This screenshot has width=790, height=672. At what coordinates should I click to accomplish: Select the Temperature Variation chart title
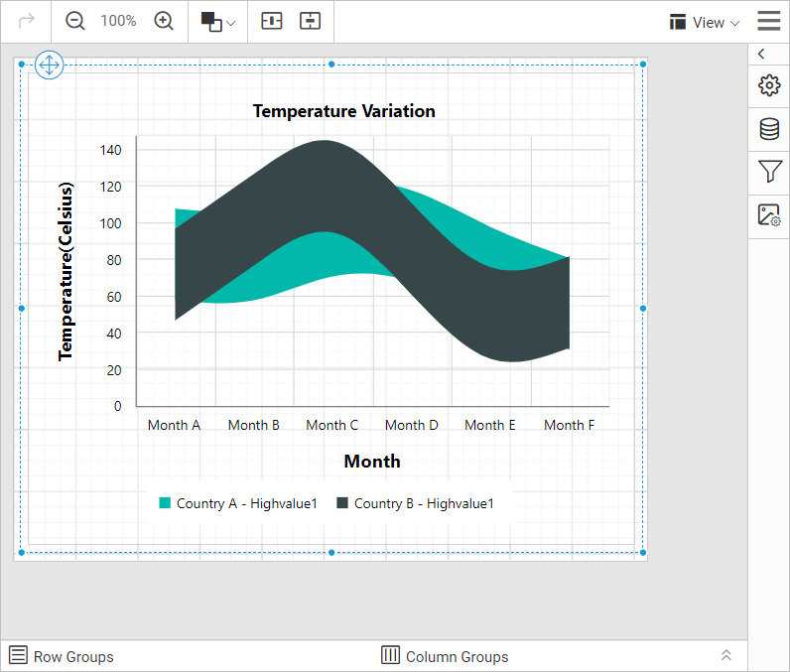tap(344, 111)
